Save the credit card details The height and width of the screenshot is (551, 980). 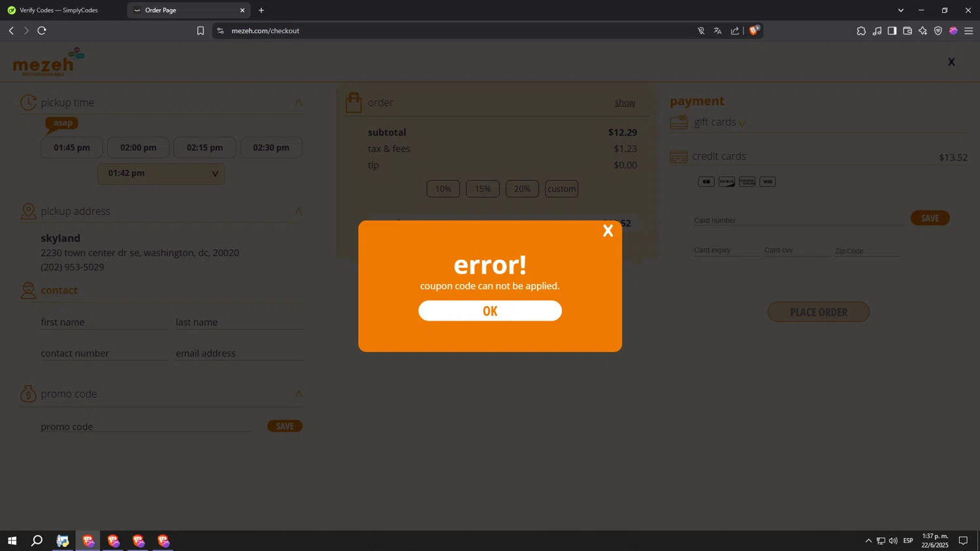[x=930, y=218]
